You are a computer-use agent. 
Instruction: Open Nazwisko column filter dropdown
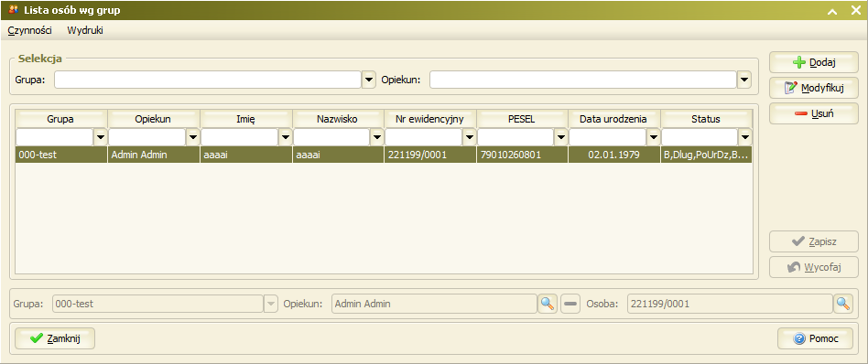coord(377,136)
